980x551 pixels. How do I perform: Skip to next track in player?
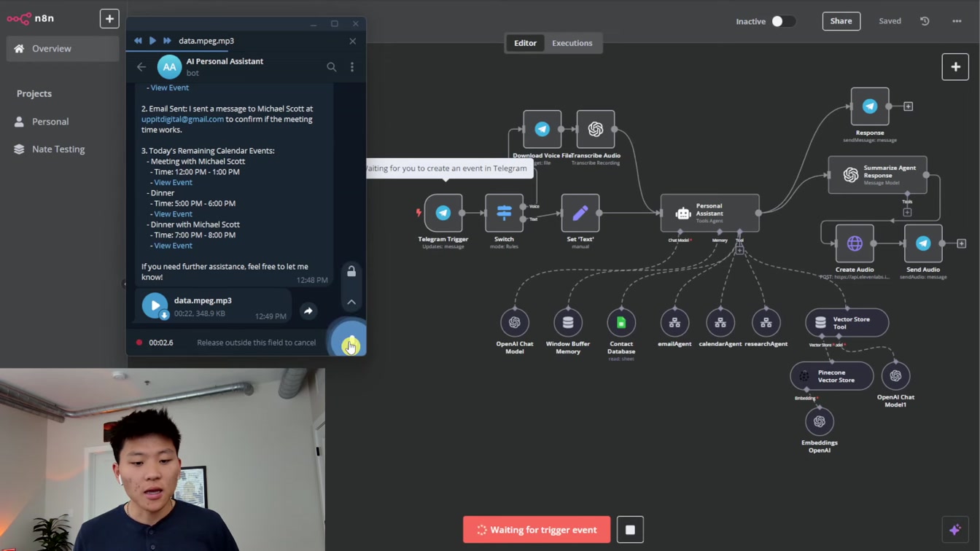click(x=167, y=41)
